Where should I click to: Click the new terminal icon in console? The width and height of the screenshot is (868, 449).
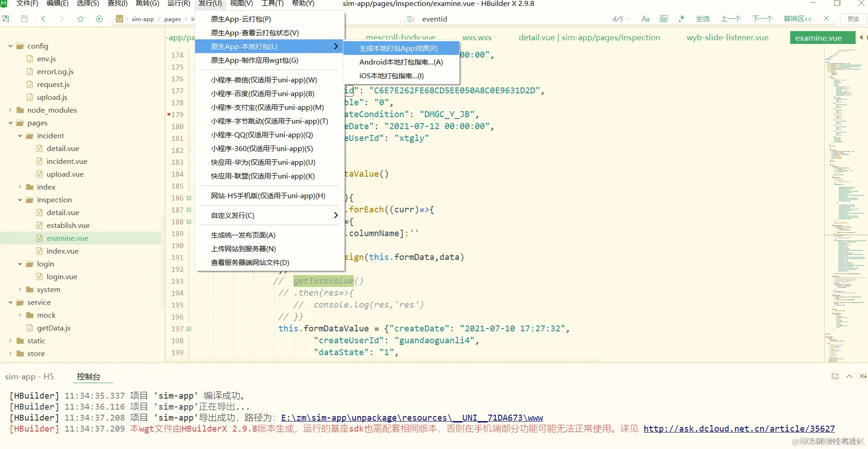pos(835,376)
